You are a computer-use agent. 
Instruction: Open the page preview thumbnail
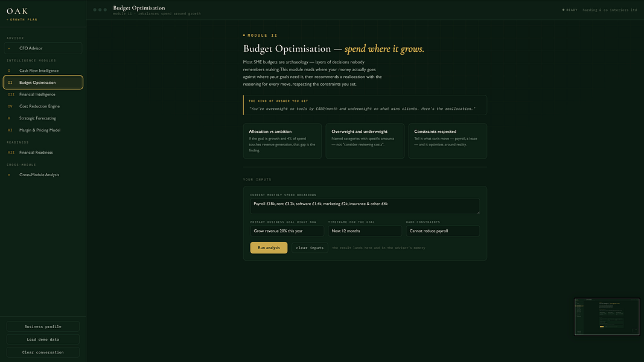607,317
